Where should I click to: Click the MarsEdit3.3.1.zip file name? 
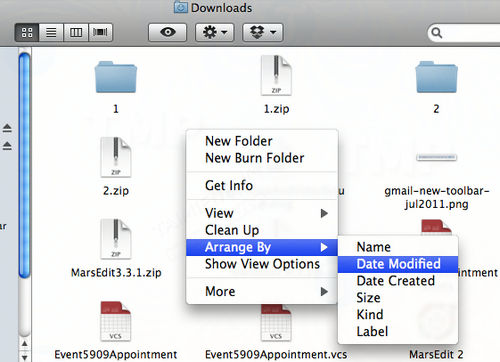[x=116, y=273]
